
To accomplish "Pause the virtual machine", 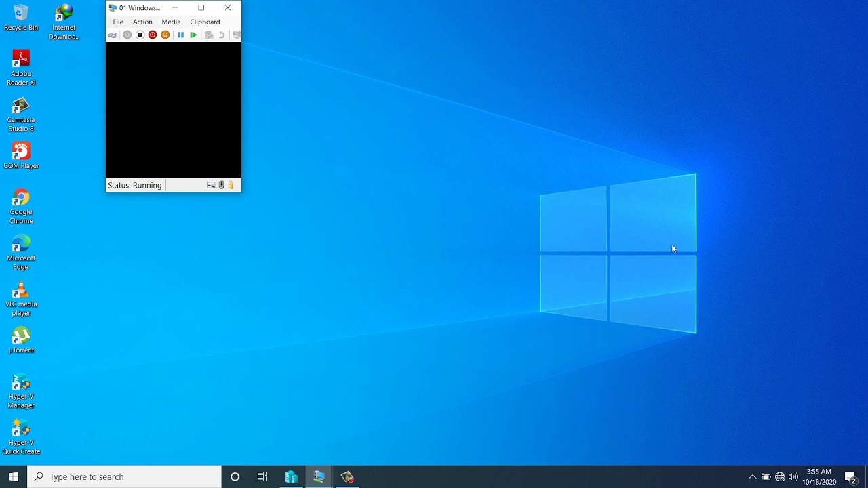I will click(180, 35).
